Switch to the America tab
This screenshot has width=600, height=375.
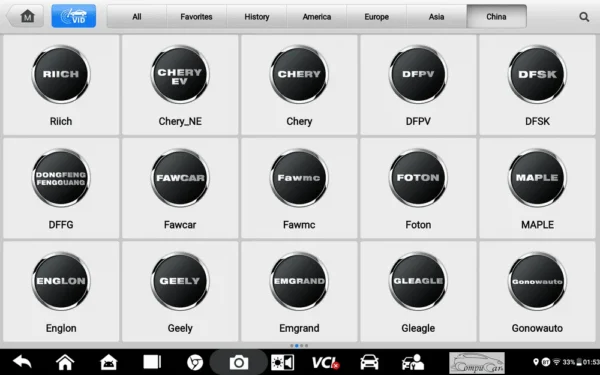tap(316, 17)
